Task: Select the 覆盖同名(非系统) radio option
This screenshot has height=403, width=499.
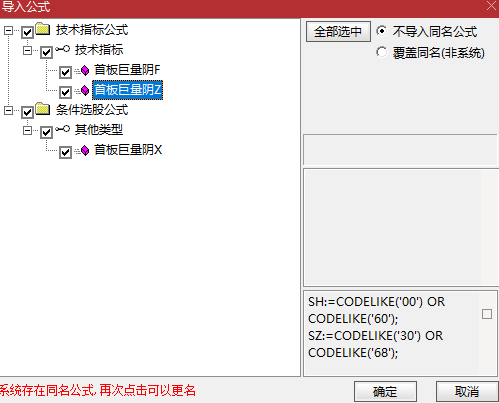Action: pos(381,52)
